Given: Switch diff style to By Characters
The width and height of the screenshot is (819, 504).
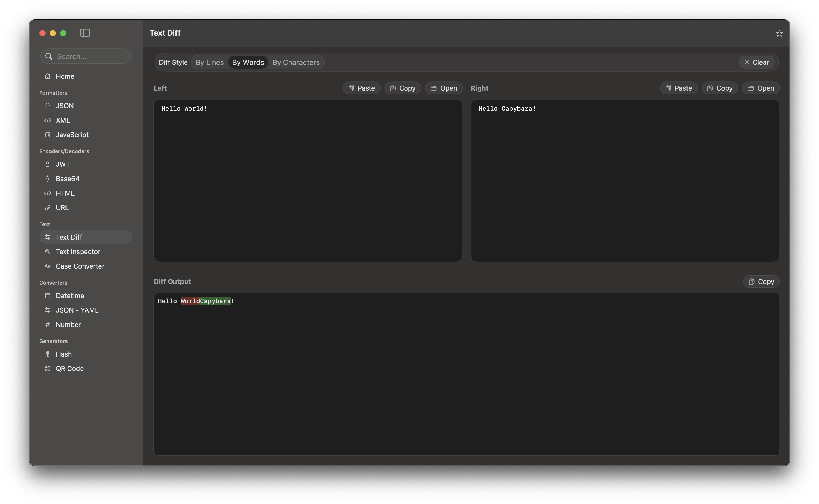Looking at the screenshot, I should point(296,62).
